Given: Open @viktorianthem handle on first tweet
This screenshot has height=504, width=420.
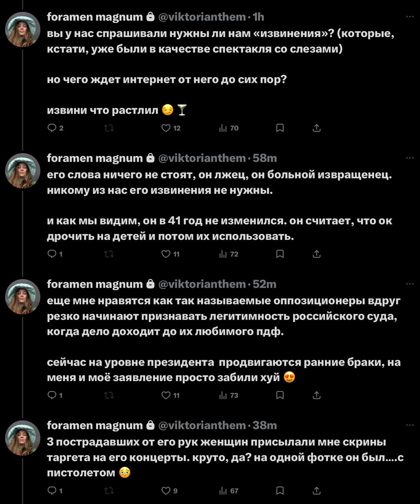Looking at the screenshot, I should 202,17.
